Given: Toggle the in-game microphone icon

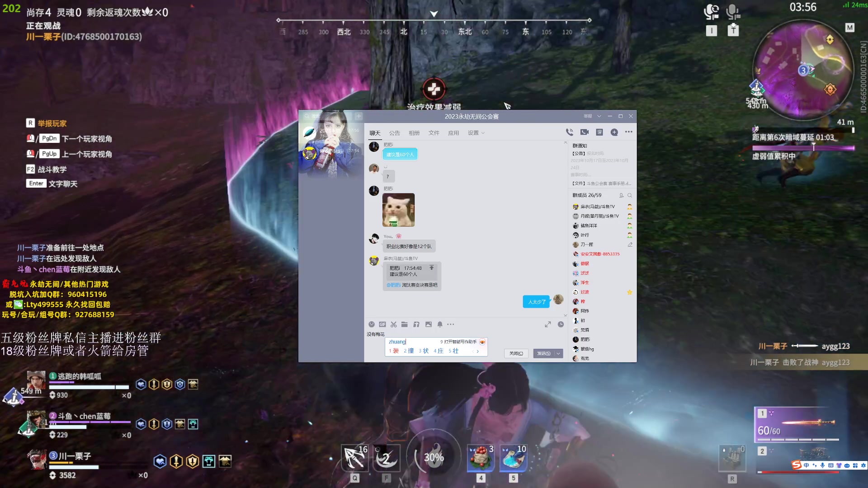Looking at the screenshot, I should [x=733, y=12].
